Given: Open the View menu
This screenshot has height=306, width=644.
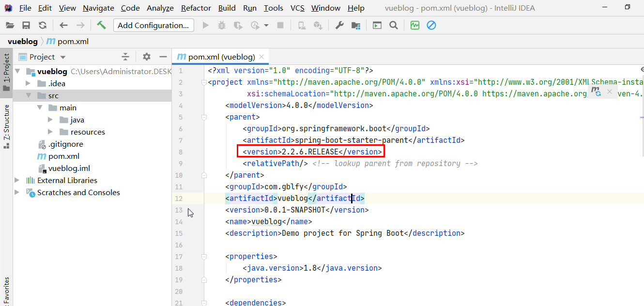Looking at the screenshot, I should click(67, 8).
